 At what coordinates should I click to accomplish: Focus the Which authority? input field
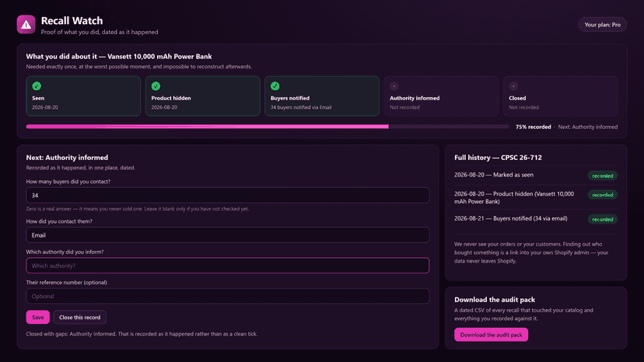click(228, 266)
